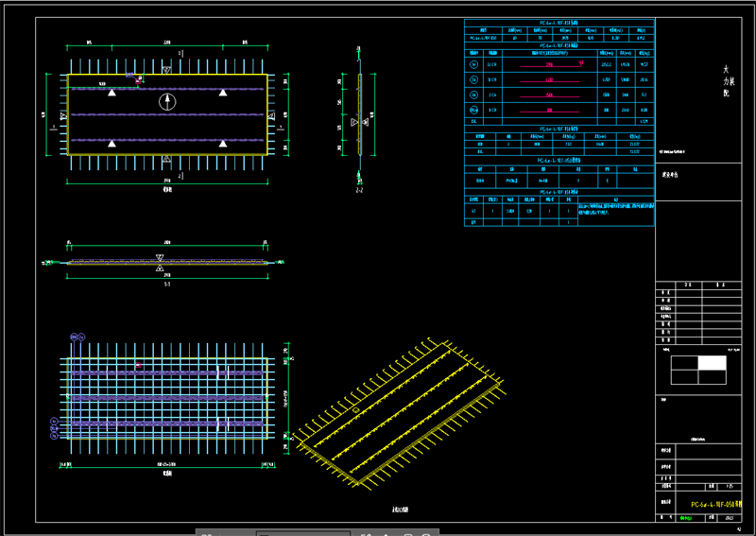
Task: Select the upper-left white lifting point triangle
Action: click(112, 93)
